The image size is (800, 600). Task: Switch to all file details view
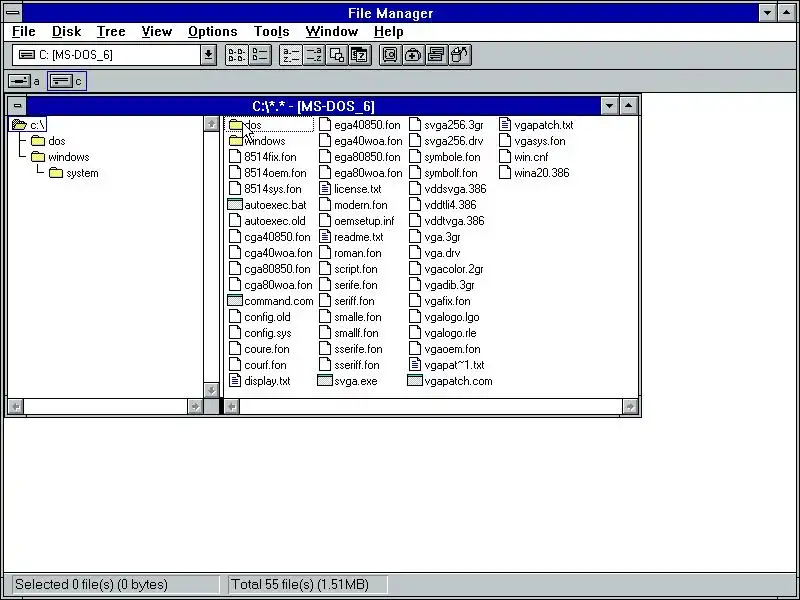pos(260,55)
